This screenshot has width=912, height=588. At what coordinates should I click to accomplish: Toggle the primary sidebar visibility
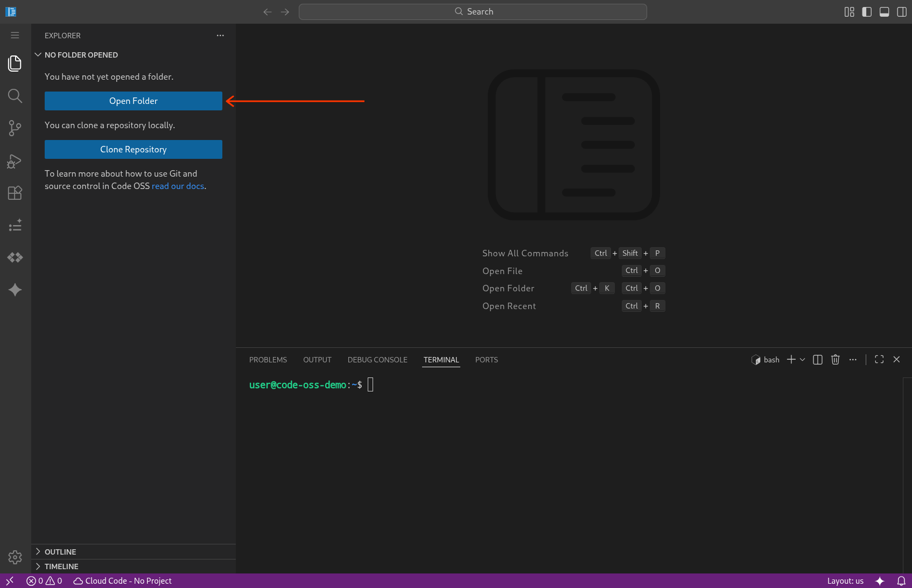click(867, 11)
